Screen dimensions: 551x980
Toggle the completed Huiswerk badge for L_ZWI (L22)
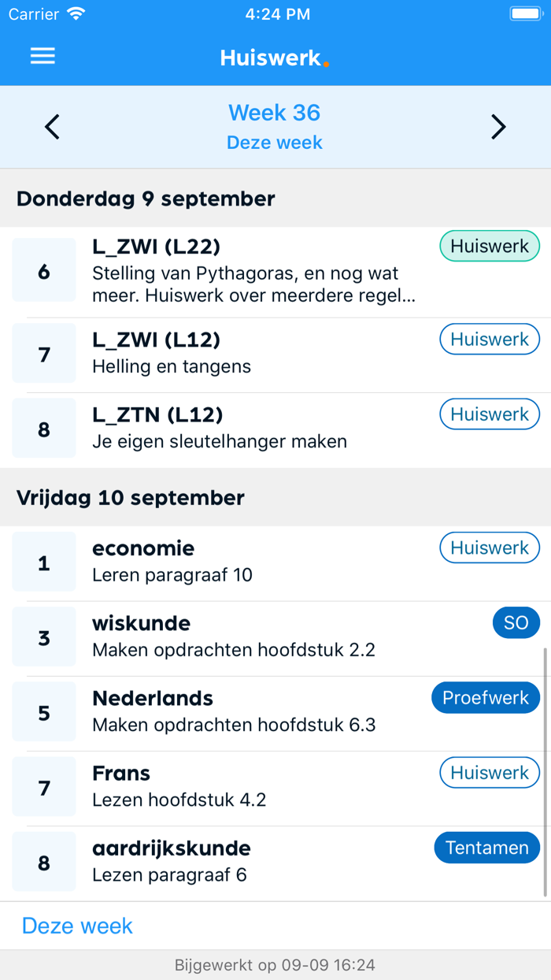pyautogui.click(x=489, y=246)
